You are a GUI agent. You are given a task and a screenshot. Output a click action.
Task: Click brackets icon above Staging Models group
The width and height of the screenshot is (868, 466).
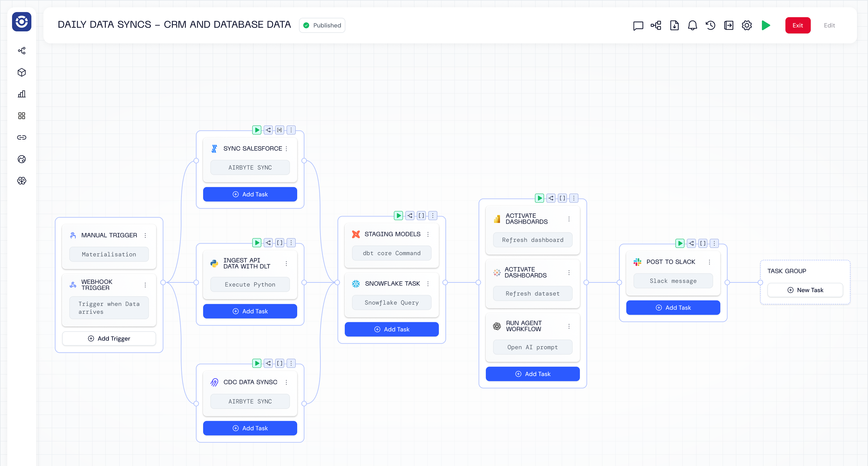pyautogui.click(x=421, y=216)
